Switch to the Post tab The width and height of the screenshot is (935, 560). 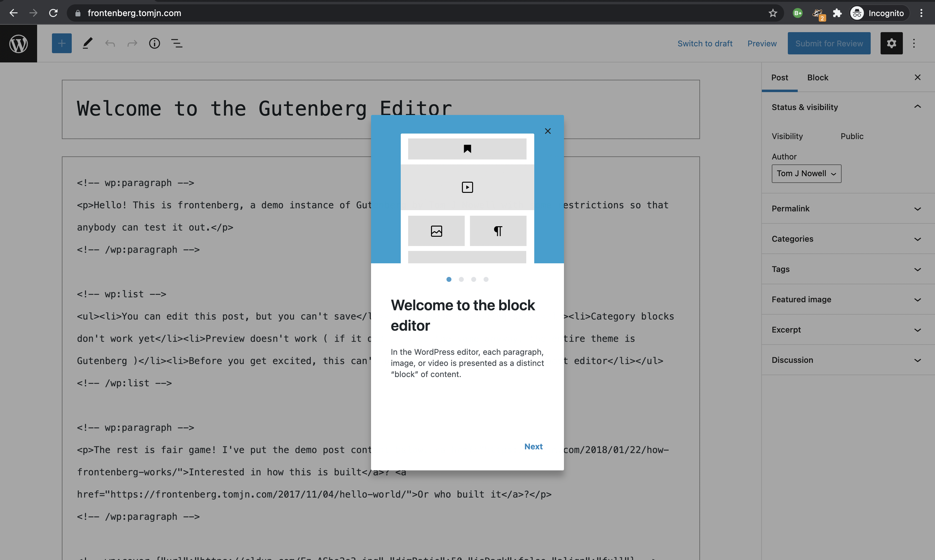pos(779,77)
